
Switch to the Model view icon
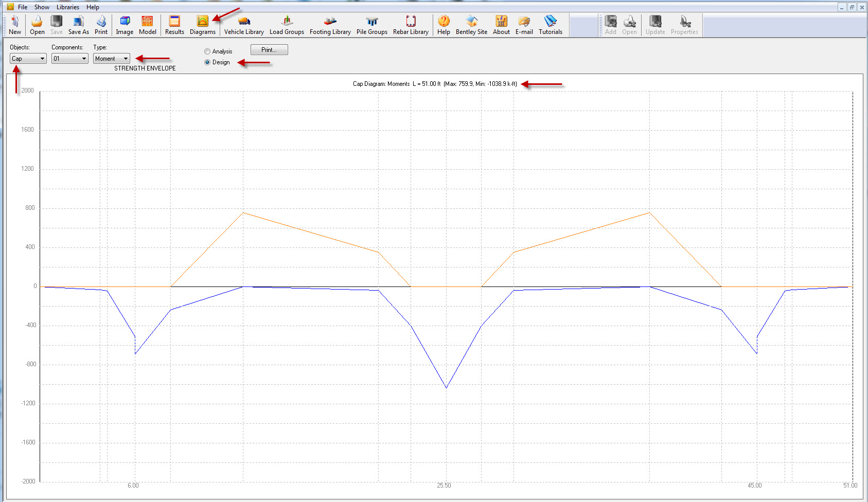[x=147, y=25]
